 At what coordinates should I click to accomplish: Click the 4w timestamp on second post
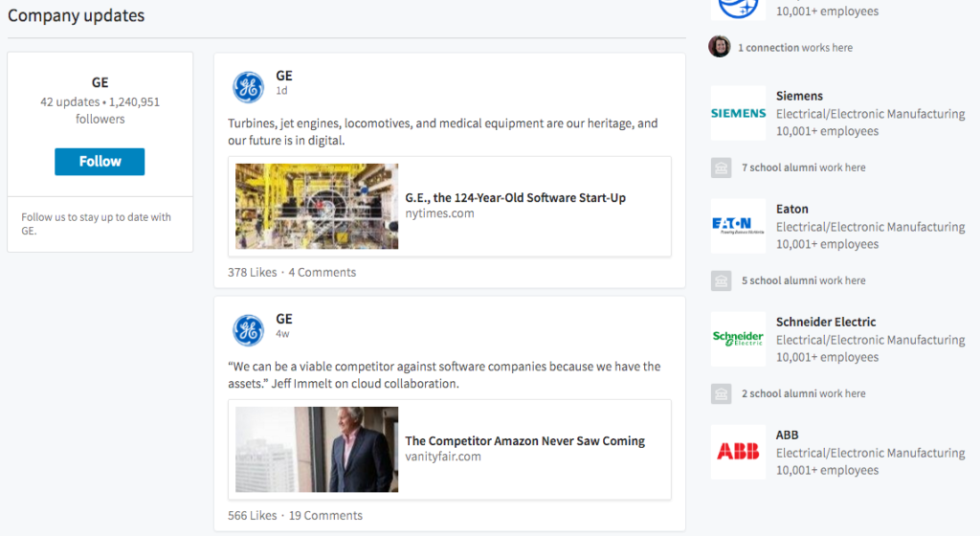282,334
